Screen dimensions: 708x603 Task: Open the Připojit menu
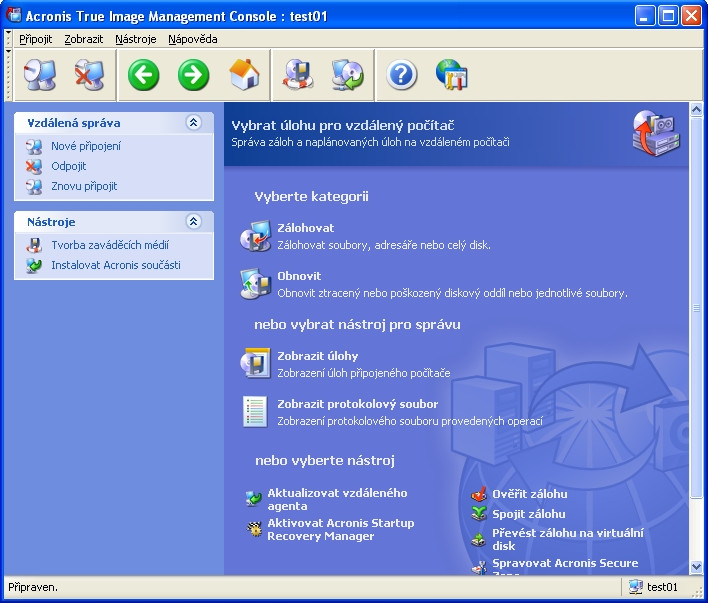pyautogui.click(x=36, y=39)
